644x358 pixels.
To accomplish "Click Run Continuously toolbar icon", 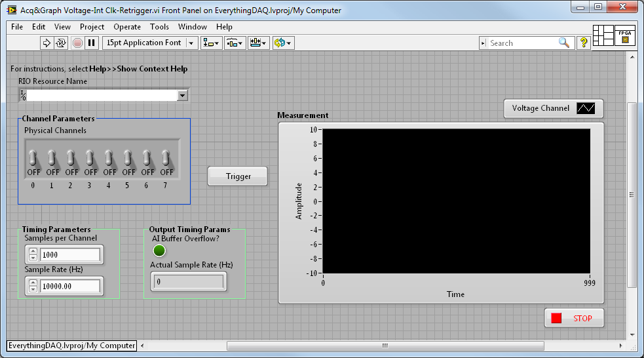I will (61, 43).
